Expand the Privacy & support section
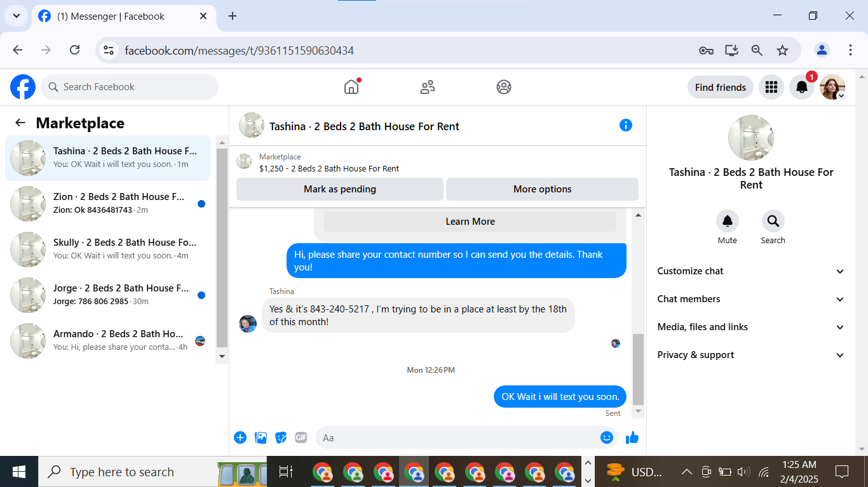Screen dimensions: 868x487 click(x=751, y=355)
